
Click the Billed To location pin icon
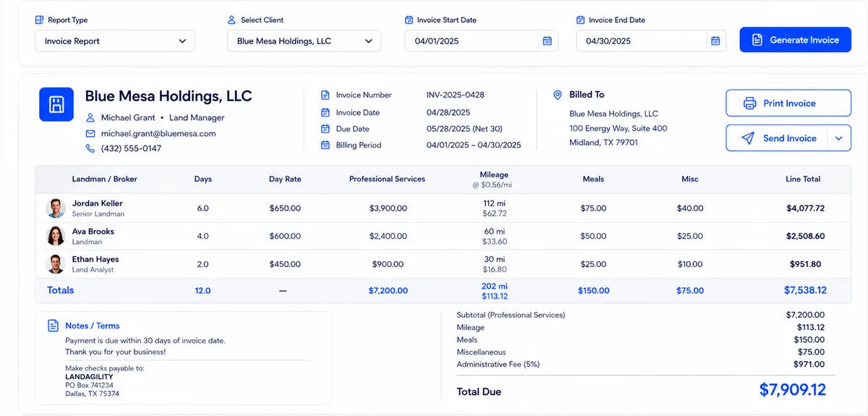click(558, 95)
